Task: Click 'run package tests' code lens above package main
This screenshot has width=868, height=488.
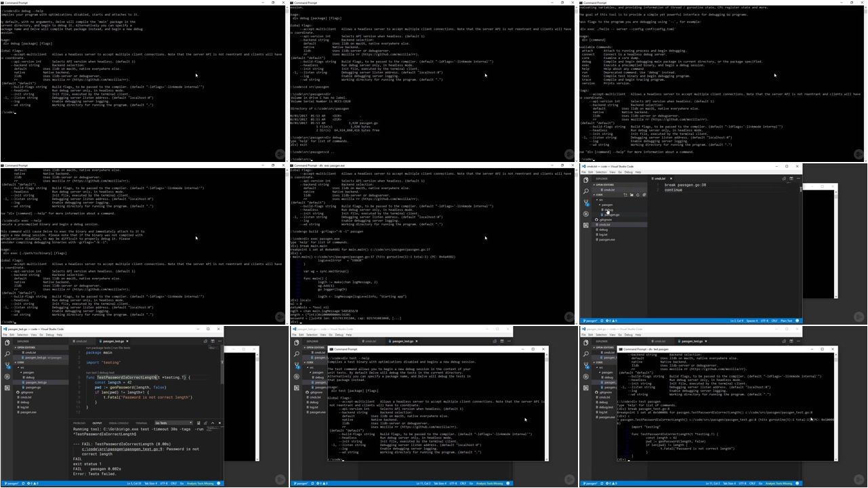Action: [98, 348]
